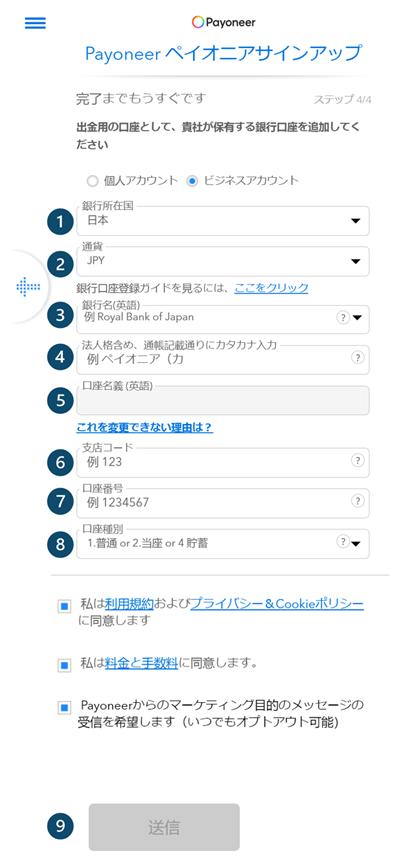Image resolution: width=418 pixels, height=864 pixels.
Task: Open the hamburger menu icon
Action: [35, 23]
